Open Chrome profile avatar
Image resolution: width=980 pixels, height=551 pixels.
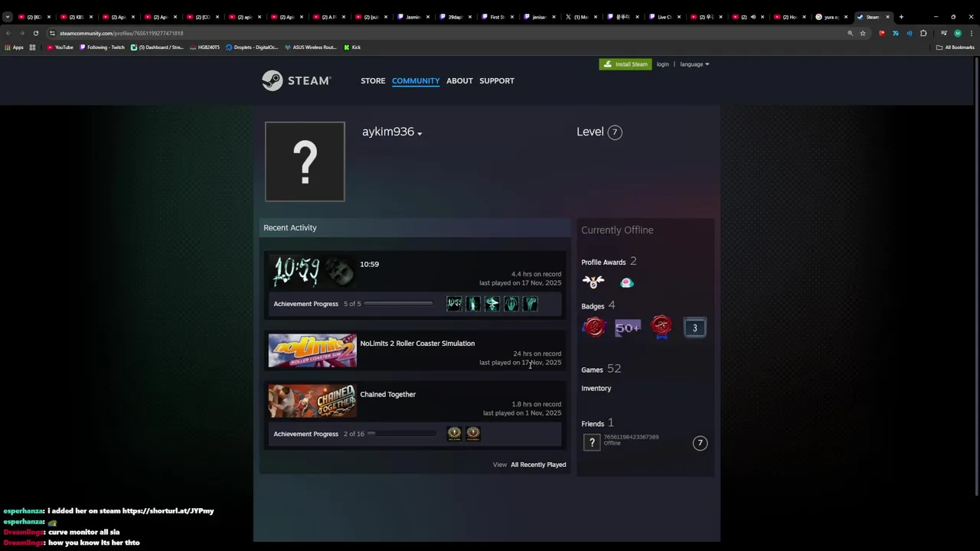click(x=957, y=33)
